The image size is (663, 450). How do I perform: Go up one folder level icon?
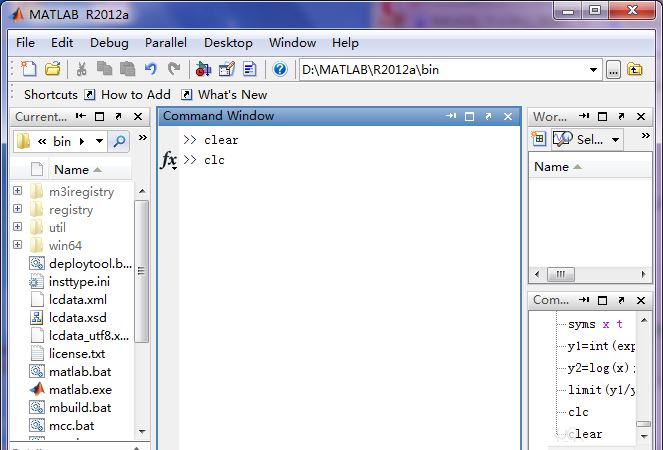click(635, 69)
